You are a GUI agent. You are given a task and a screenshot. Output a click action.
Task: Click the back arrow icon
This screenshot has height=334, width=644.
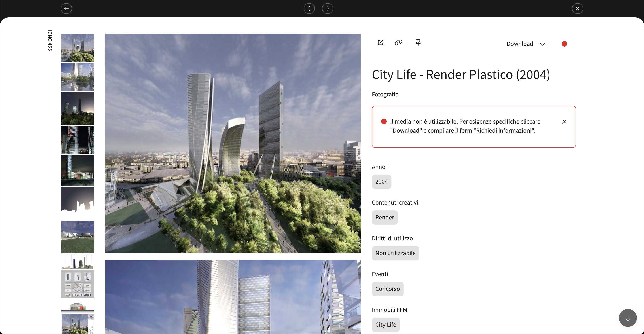point(66,8)
